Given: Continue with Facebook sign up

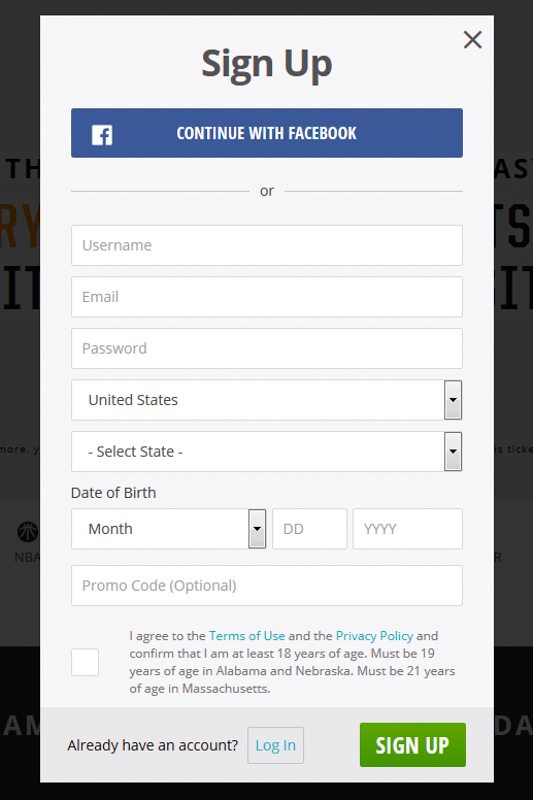Looking at the screenshot, I should click(x=267, y=133).
